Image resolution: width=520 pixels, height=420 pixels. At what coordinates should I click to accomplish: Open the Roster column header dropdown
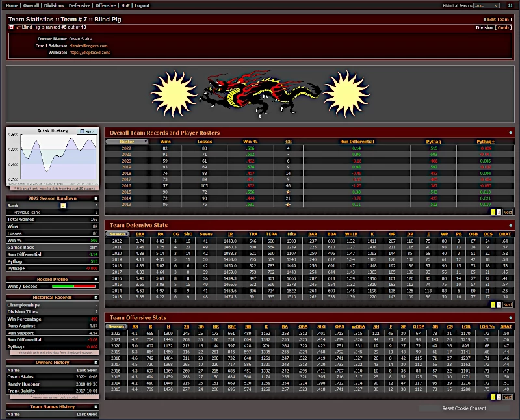coord(127,141)
